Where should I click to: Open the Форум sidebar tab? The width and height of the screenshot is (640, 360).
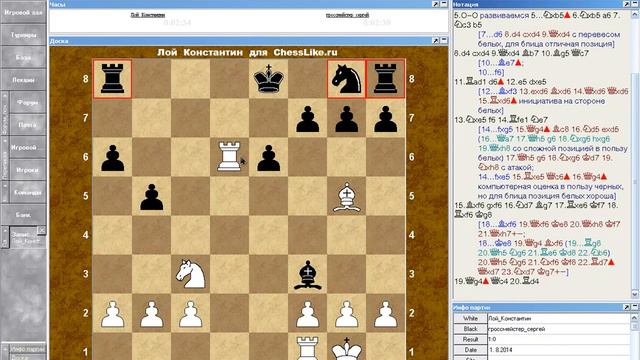click(x=27, y=102)
